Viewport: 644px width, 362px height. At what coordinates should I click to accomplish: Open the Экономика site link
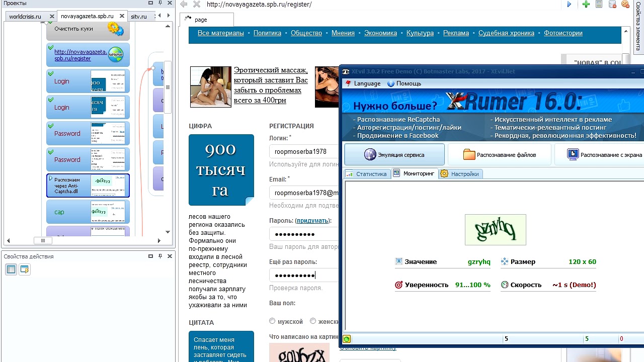point(380,33)
